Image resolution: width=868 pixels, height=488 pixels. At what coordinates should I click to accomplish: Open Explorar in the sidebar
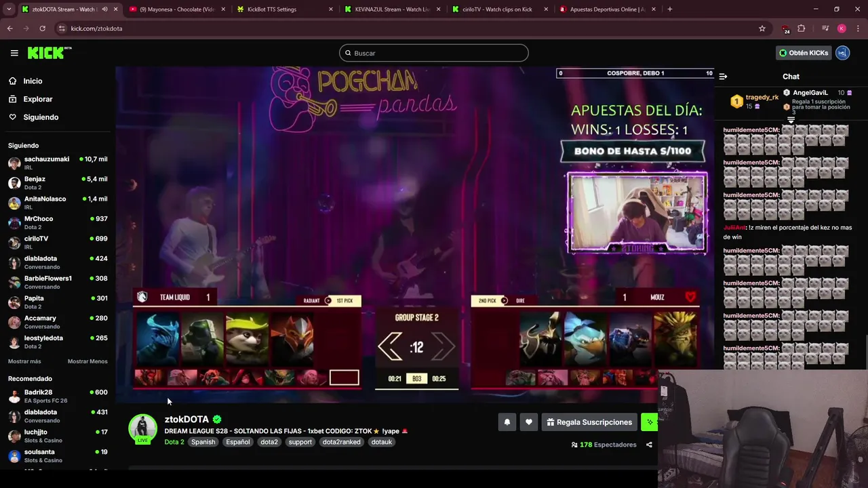(37, 99)
